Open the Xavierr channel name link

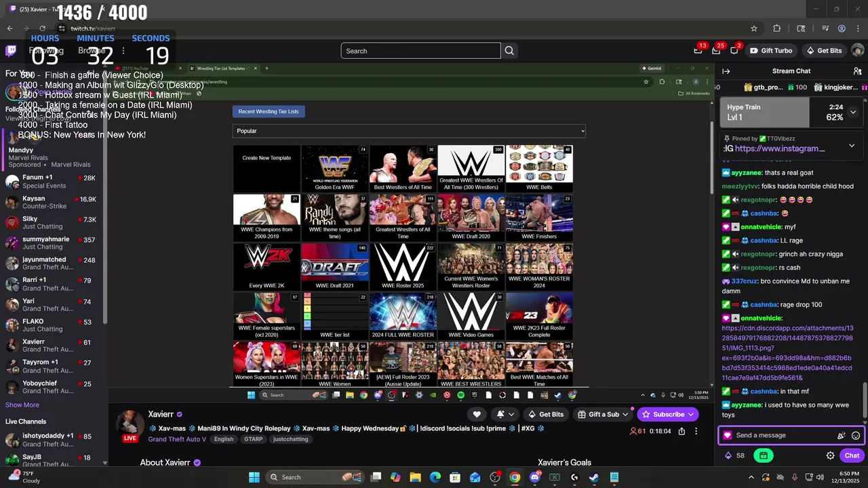click(x=161, y=414)
